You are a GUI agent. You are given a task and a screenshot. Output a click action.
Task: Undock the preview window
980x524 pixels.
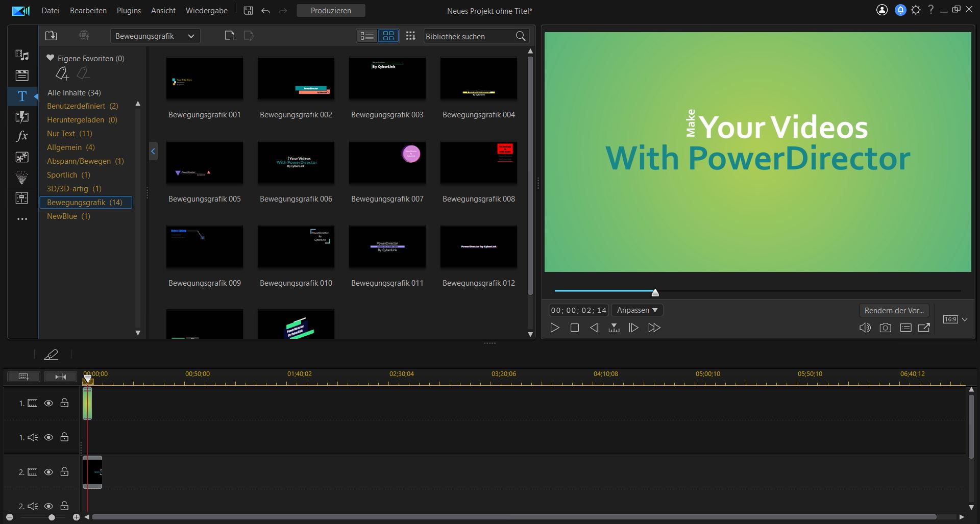(924, 328)
